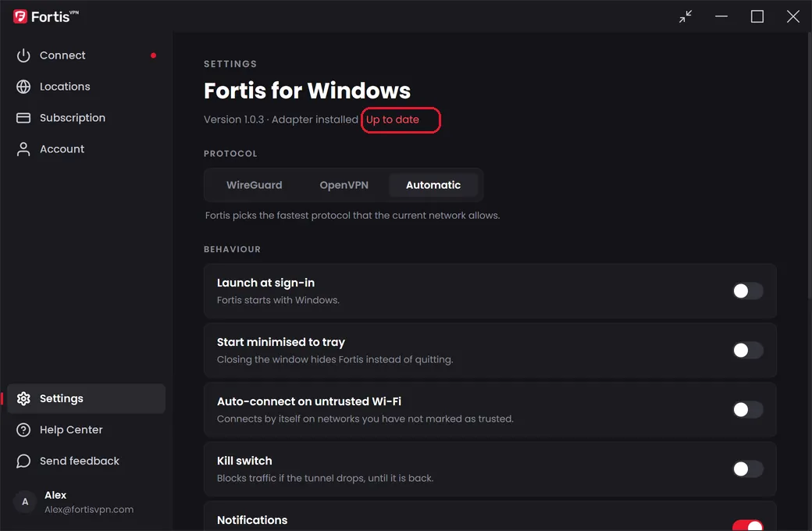
Task: Click the Account person icon
Action: (23, 149)
